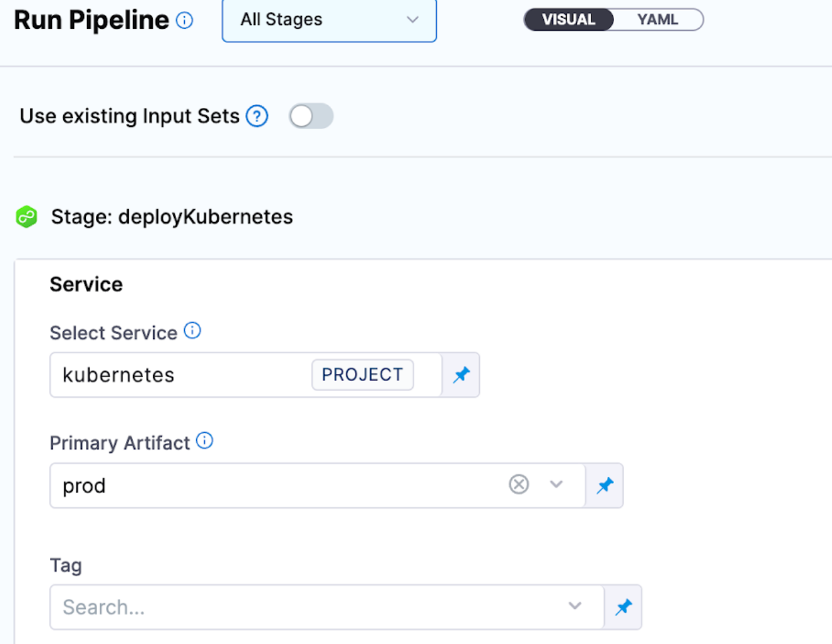Open the All Stages dropdown
This screenshot has height=644, width=832.
coord(329,20)
